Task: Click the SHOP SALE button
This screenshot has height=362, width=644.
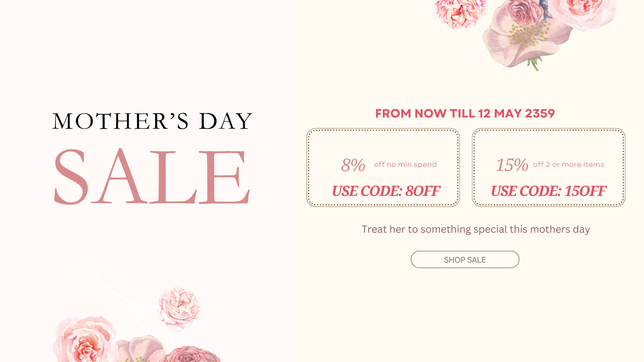Action: 465,259
